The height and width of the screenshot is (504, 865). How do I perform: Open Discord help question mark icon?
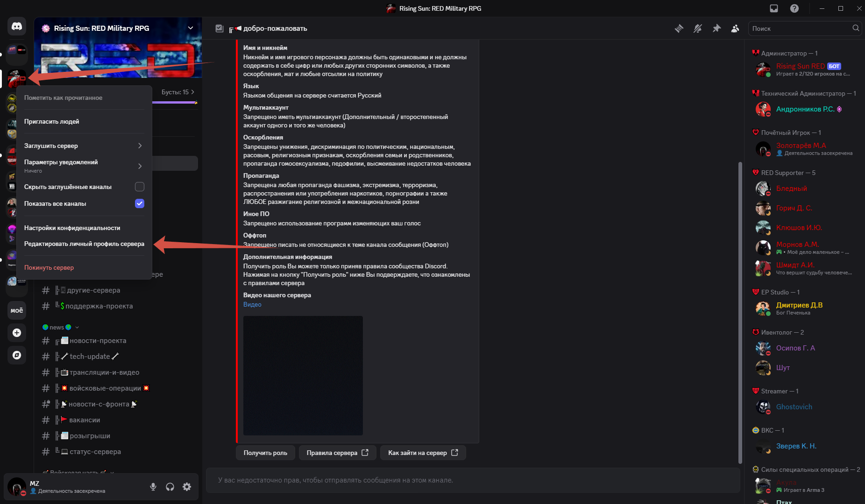coord(794,8)
